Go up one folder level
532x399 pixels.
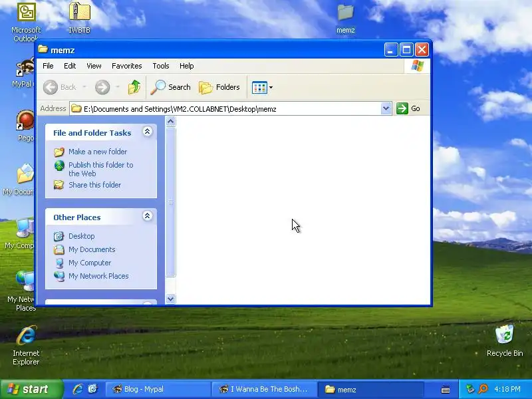pyautogui.click(x=134, y=87)
